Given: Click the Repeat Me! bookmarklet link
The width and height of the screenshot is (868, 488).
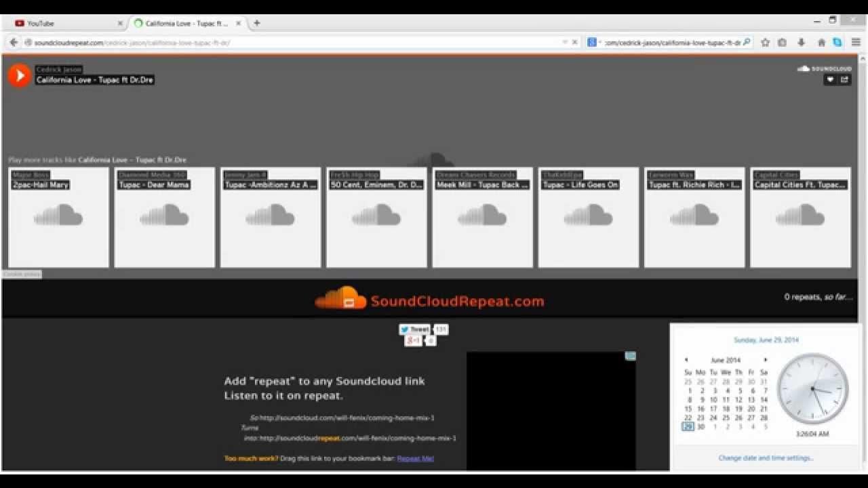Looking at the screenshot, I should pos(415,458).
